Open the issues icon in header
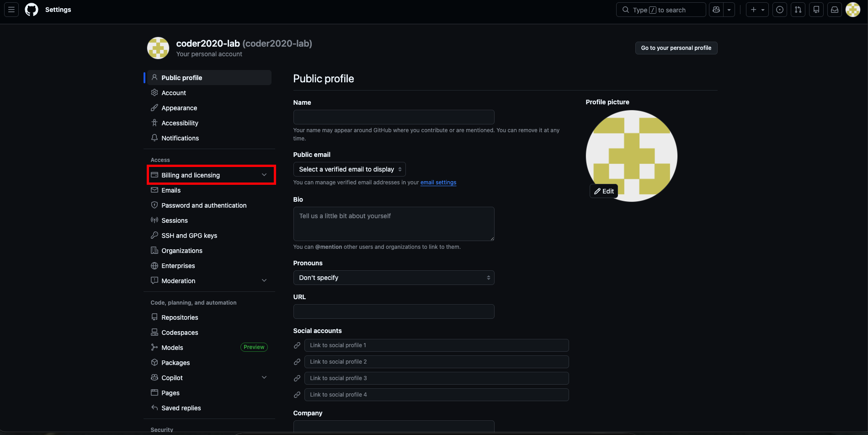The image size is (868, 435). (x=780, y=10)
